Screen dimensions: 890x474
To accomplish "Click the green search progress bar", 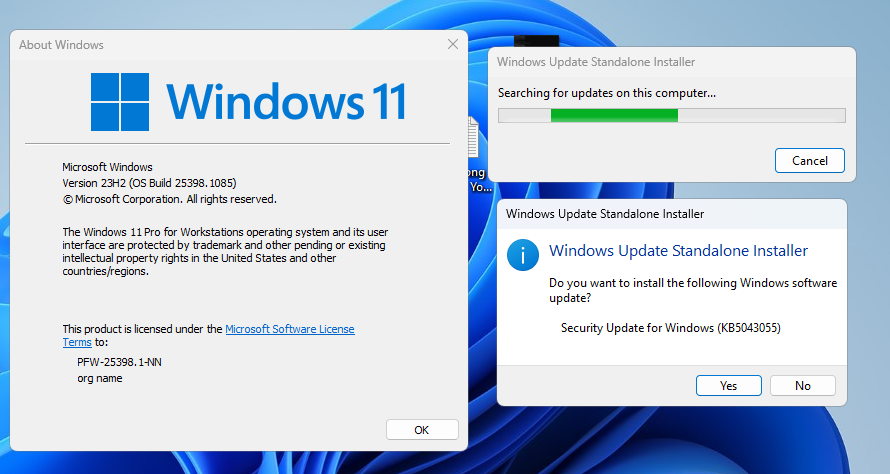I will tap(671, 116).
